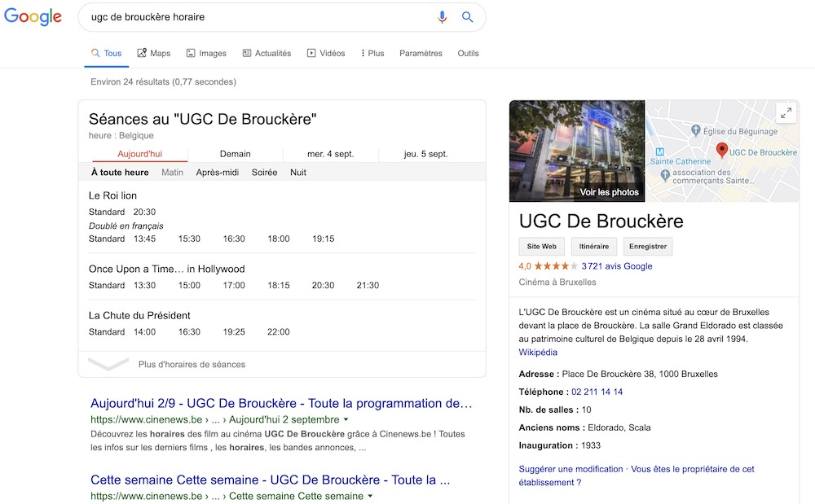The image size is (815, 504).
Task: Click the star rating icons
Action: pyautogui.click(x=556, y=266)
